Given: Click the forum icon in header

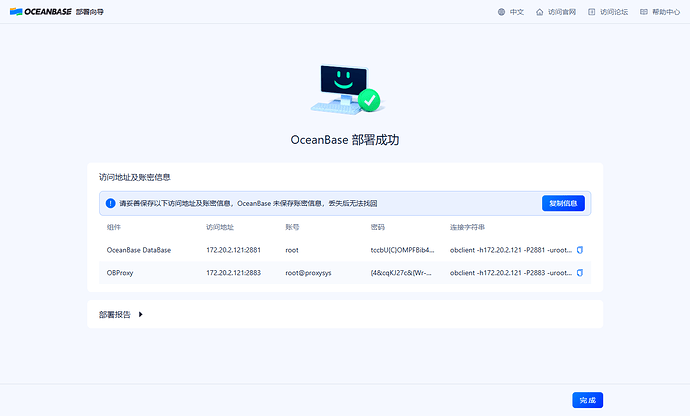Looking at the screenshot, I should click(x=591, y=12).
